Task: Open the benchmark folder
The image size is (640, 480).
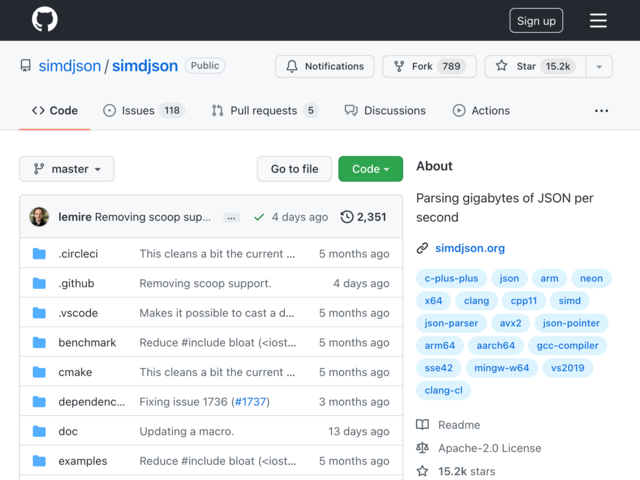Action: pos(87,342)
